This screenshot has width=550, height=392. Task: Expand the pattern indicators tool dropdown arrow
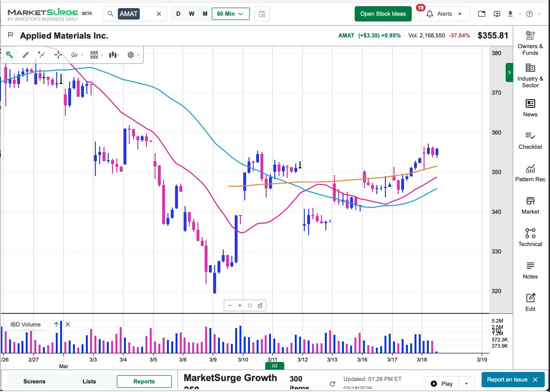(x=82, y=55)
